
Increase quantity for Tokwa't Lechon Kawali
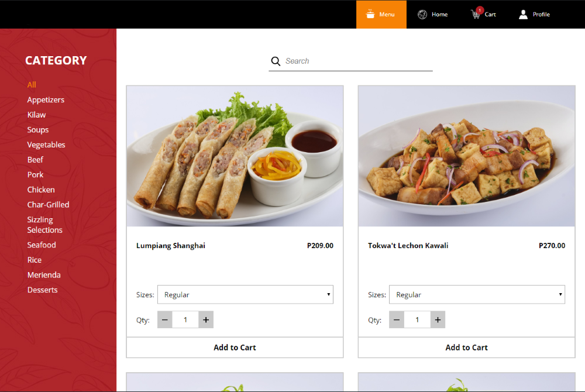pyautogui.click(x=438, y=319)
